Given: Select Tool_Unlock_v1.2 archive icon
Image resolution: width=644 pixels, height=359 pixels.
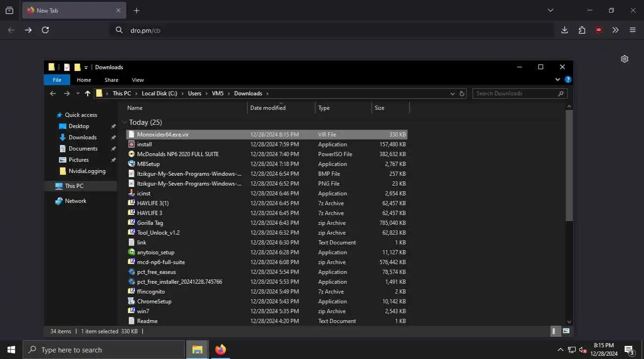Looking at the screenshot, I should click(132, 233).
